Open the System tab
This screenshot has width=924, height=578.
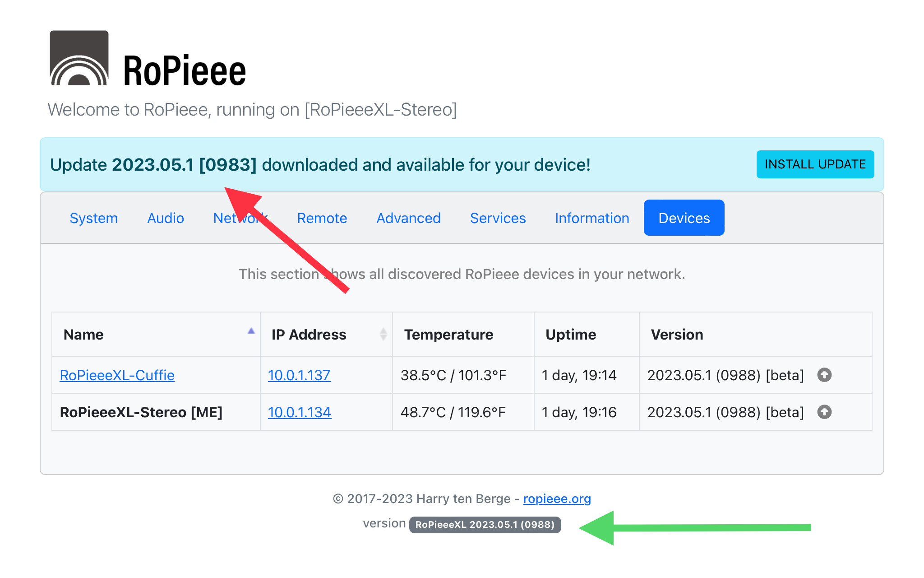pos(93,218)
